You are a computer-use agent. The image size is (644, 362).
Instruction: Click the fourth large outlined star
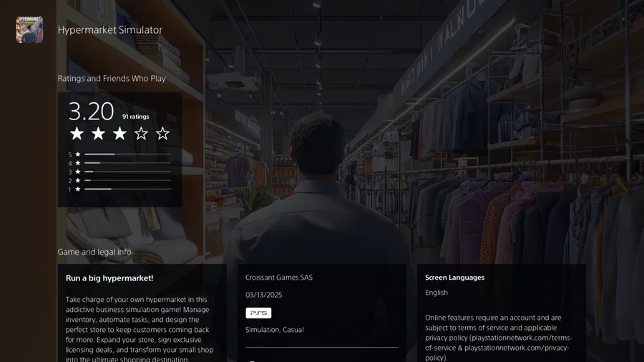tap(141, 133)
